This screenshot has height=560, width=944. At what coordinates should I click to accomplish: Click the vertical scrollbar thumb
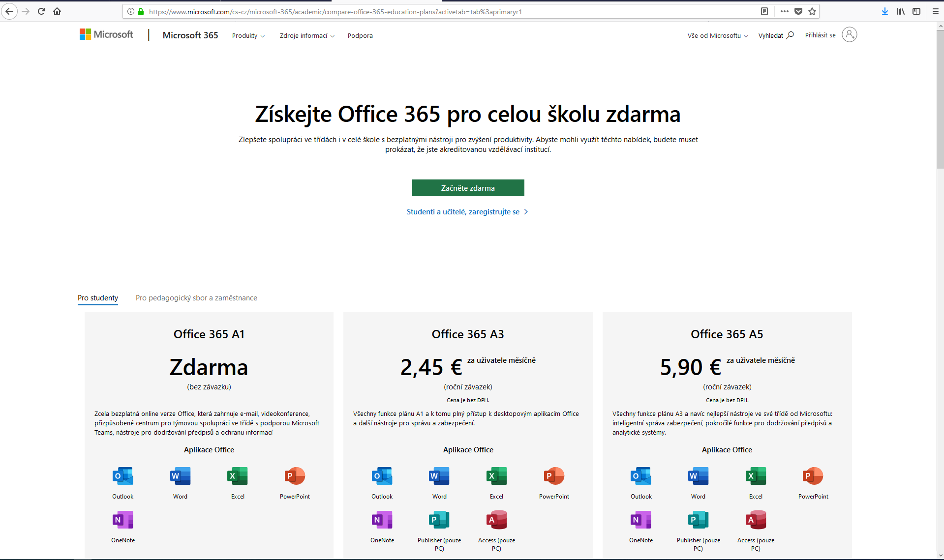point(940,98)
